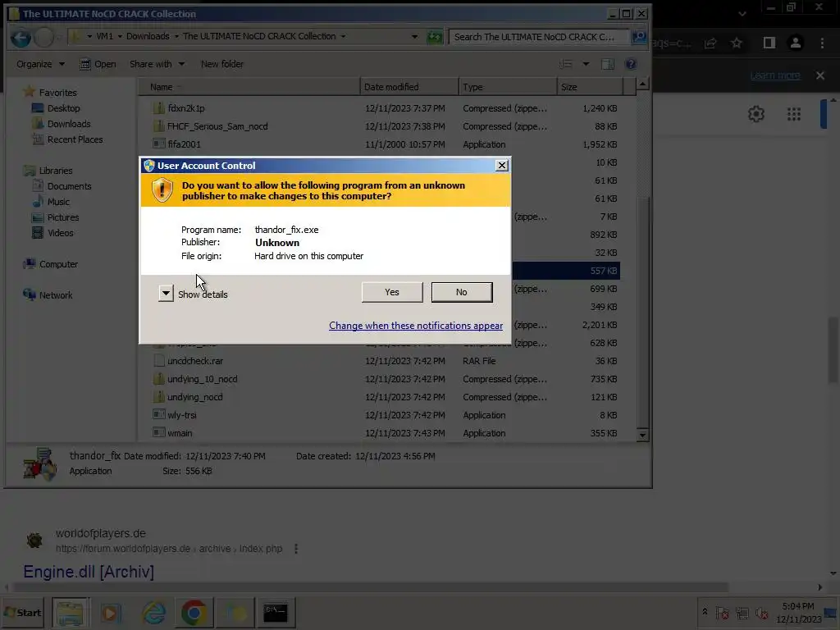This screenshot has width=840, height=630.
Task: Open Organize menu in Explorer toolbar
Action: 40,64
